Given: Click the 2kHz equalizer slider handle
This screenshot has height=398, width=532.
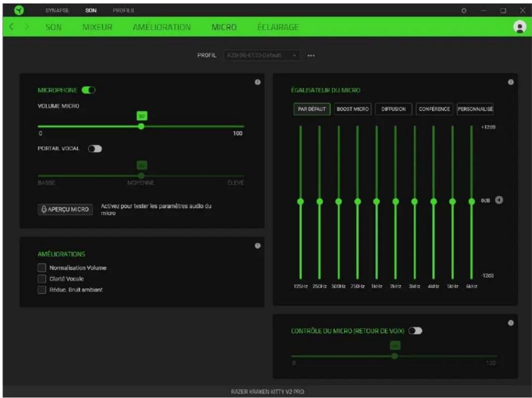Looking at the screenshot, I should (x=395, y=201).
